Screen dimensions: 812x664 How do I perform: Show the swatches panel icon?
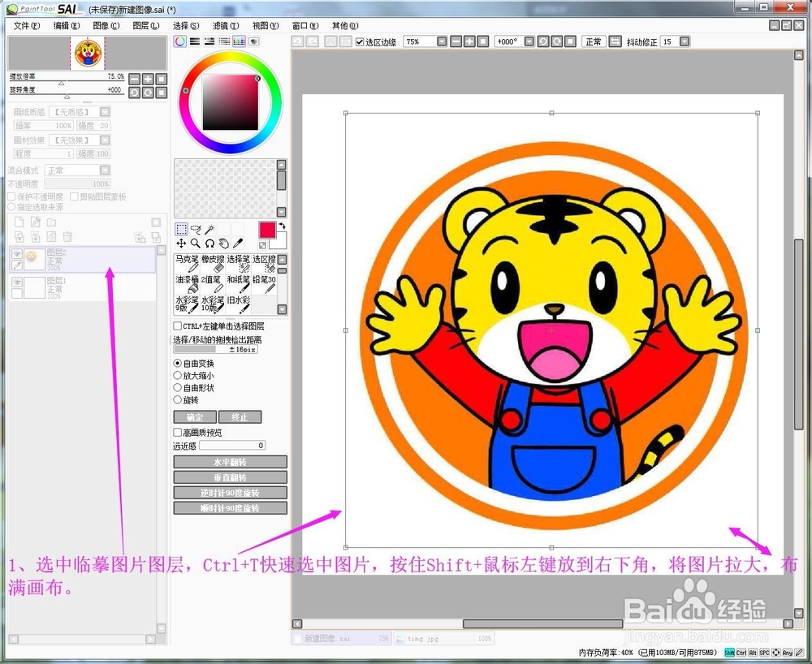click(x=239, y=41)
